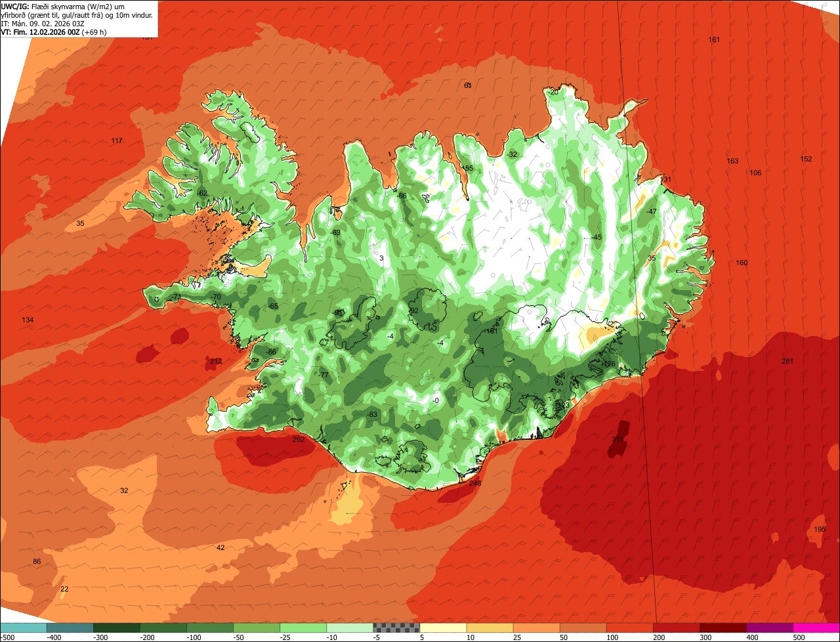Screen dimensions: 840x642
Task: Click the red 200 to 300 legend swatch
Action: pyautogui.click(x=677, y=628)
